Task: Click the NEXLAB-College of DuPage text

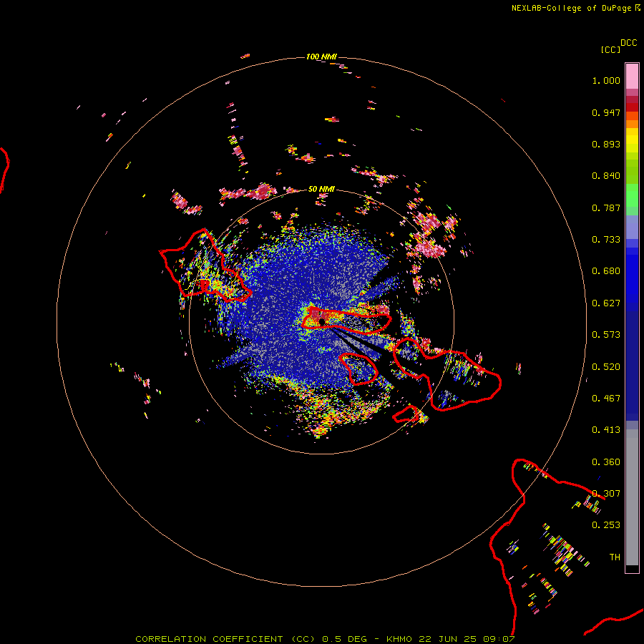Action: (x=571, y=8)
